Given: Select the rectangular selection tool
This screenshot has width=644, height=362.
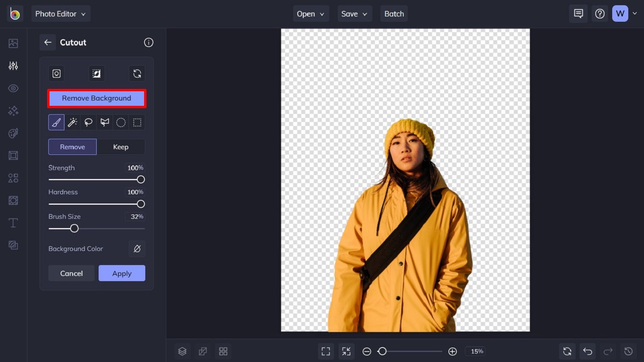Looking at the screenshot, I should (x=137, y=122).
